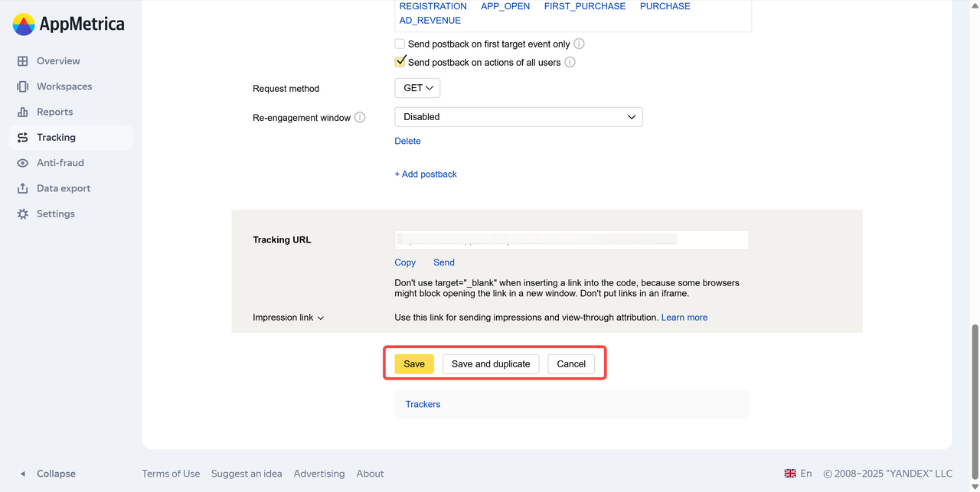Go to Tracking in the sidebar
Image resolution: width=980 pixels, height=492 pixels.
tap(56, 138)
